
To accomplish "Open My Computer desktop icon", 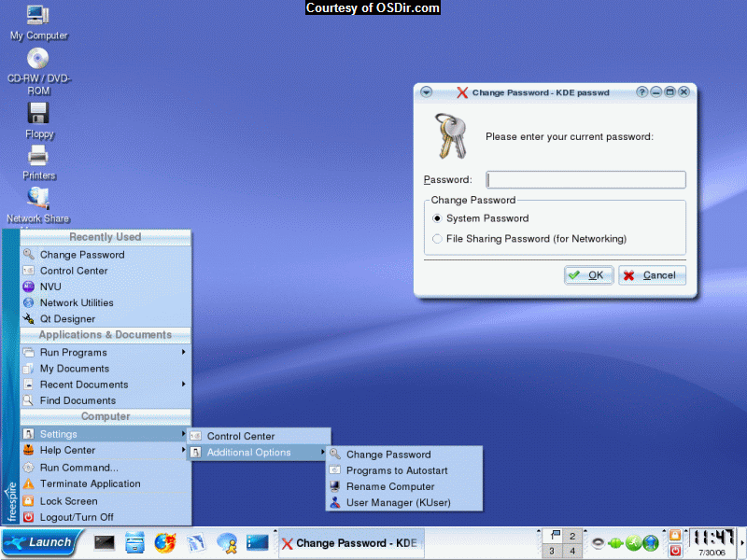I will tap(38, 21).
